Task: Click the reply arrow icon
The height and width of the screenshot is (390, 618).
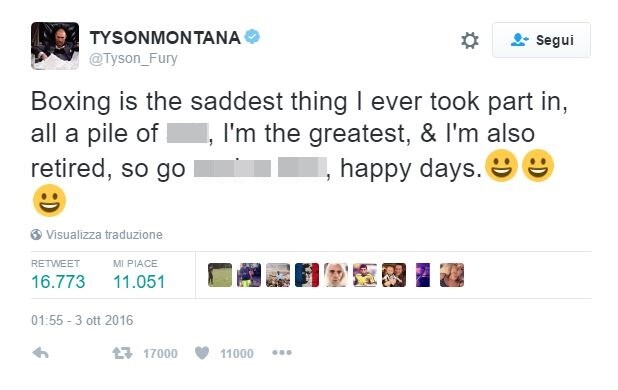Action: (40, 353)
